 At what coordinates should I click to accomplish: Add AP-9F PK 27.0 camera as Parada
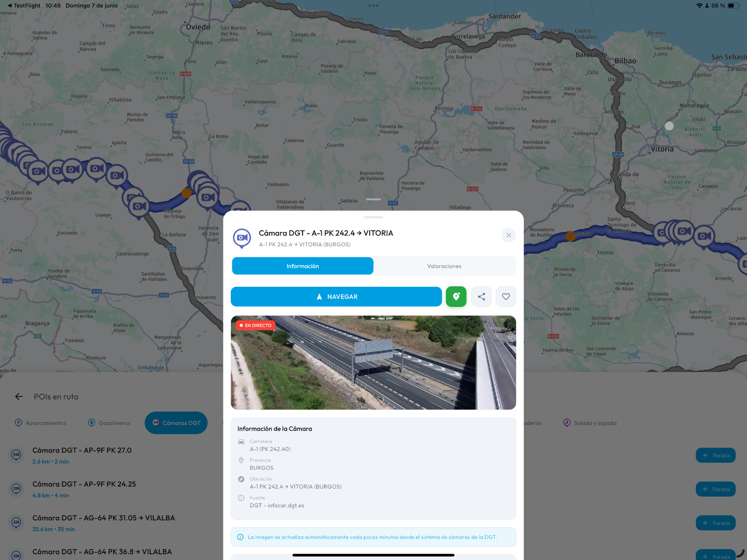pos(715,455)
